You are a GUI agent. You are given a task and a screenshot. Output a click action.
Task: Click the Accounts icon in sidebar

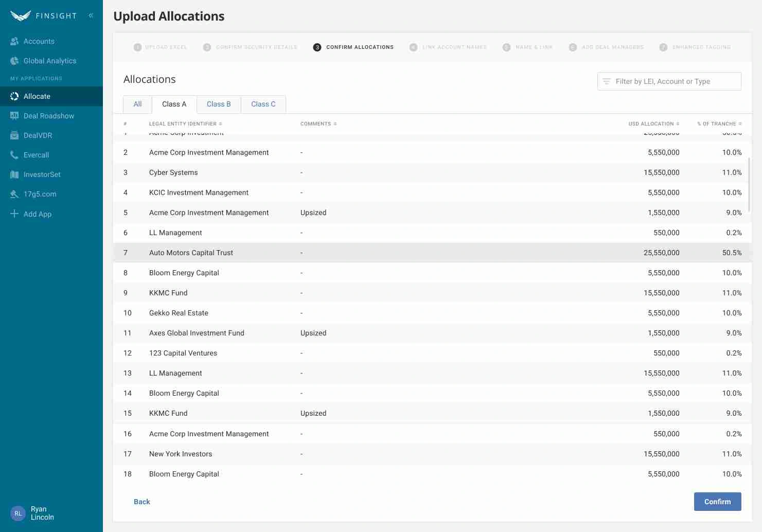(x=14, y=41)
